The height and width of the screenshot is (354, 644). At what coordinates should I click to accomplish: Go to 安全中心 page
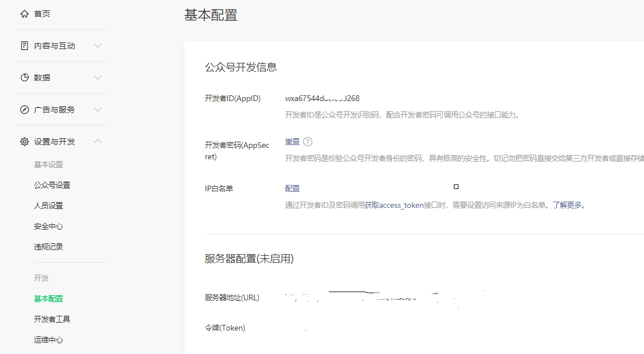click(x=49, y=226)
